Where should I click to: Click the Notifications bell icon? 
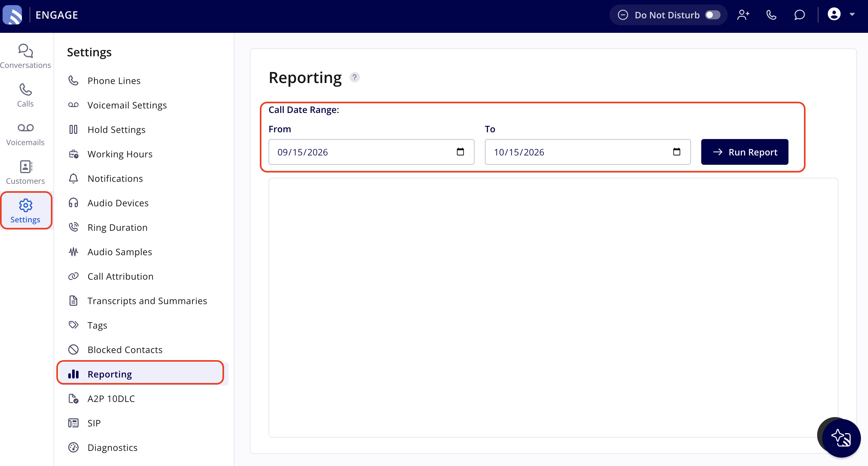point(73,179)
